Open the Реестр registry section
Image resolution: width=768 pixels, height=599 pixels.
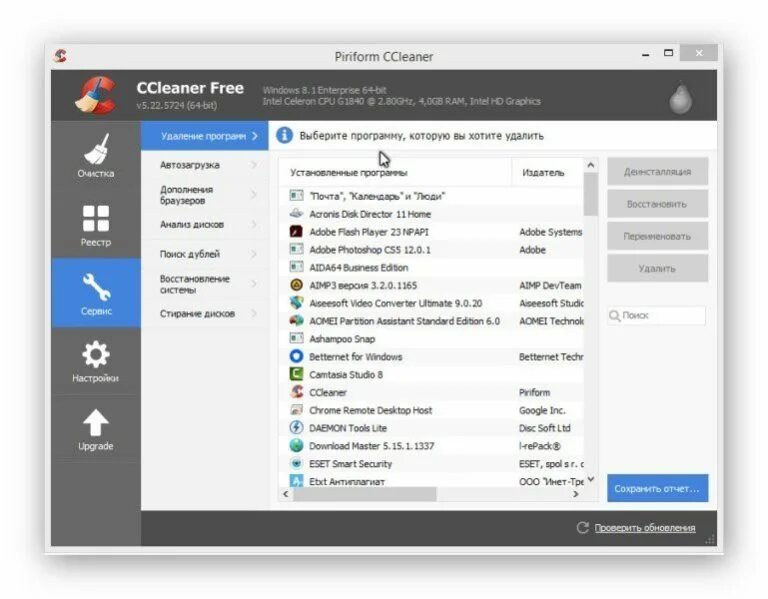pyautogui.click(x=96, y=225)
